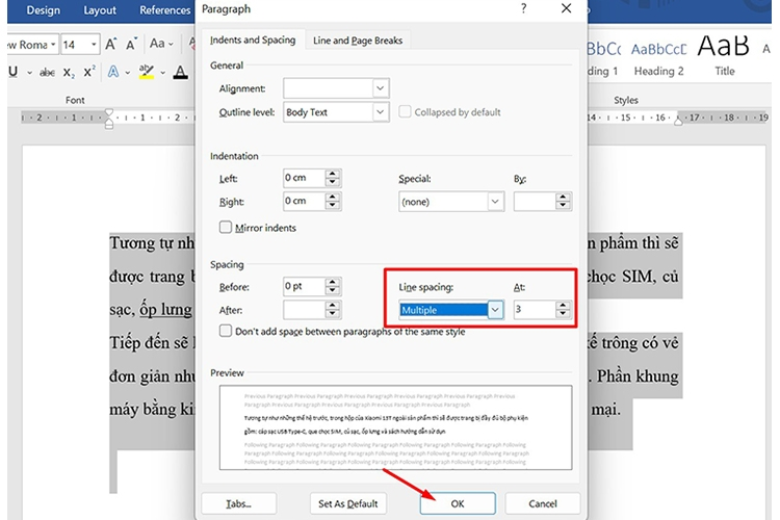Apply the font color
This screenshot has height=520, width=780.
(181, 72)
